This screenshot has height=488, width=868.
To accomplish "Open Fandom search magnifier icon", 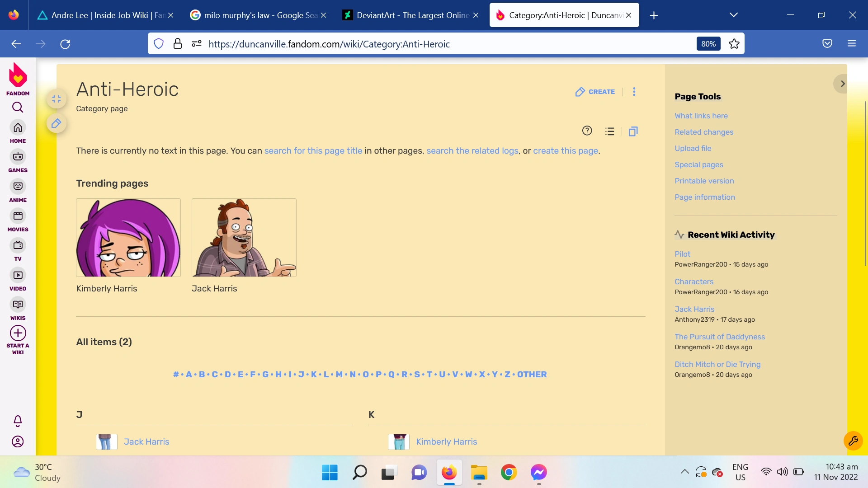I will point(18,107).
